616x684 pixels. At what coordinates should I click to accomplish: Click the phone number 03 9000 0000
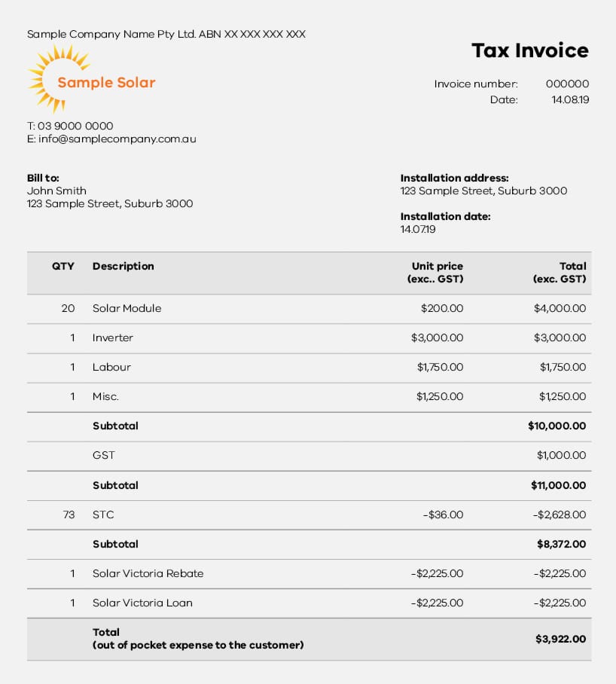tap(75, 126)
